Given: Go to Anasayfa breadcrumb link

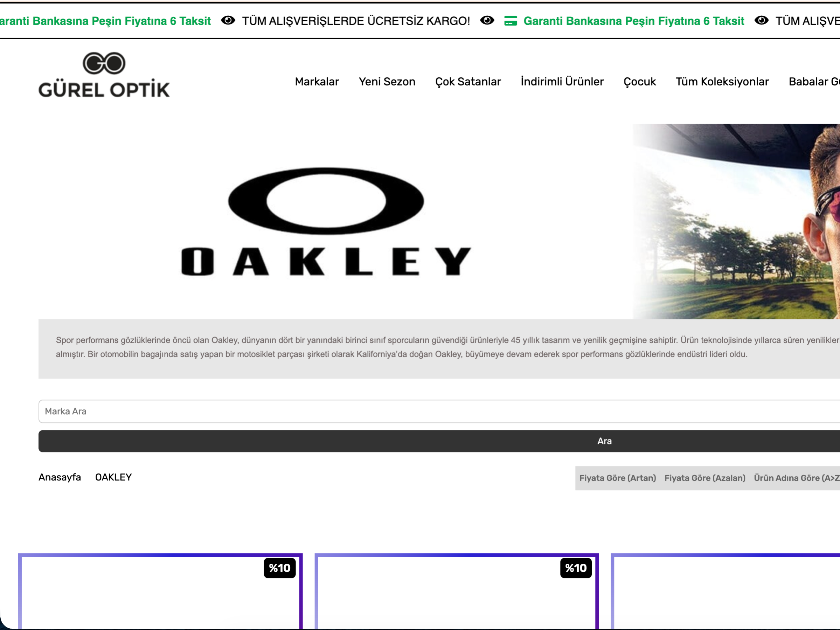Looking at the screenshot, I should (60, 477).
